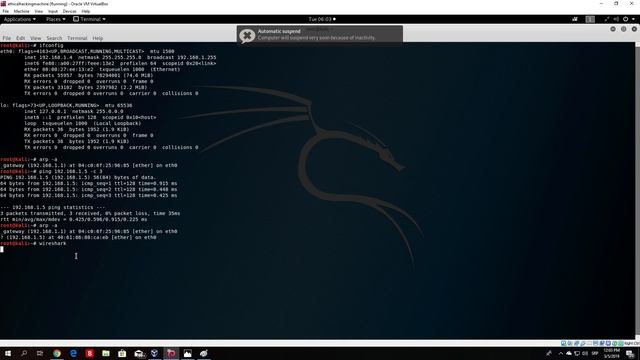This screenshot has height=360, width=640.
Task: Open the terminal File menu
Action: click(x=7, y=38)
